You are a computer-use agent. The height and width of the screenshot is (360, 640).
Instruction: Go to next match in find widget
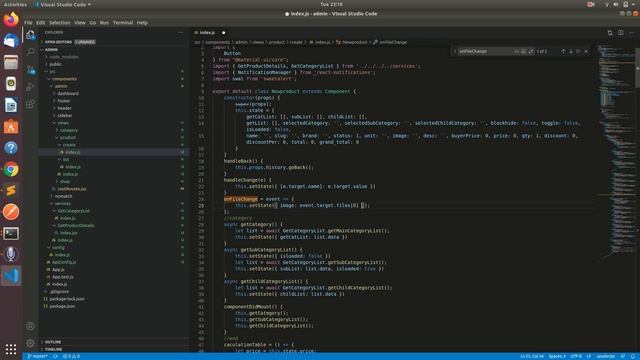[x=571, y=51]
